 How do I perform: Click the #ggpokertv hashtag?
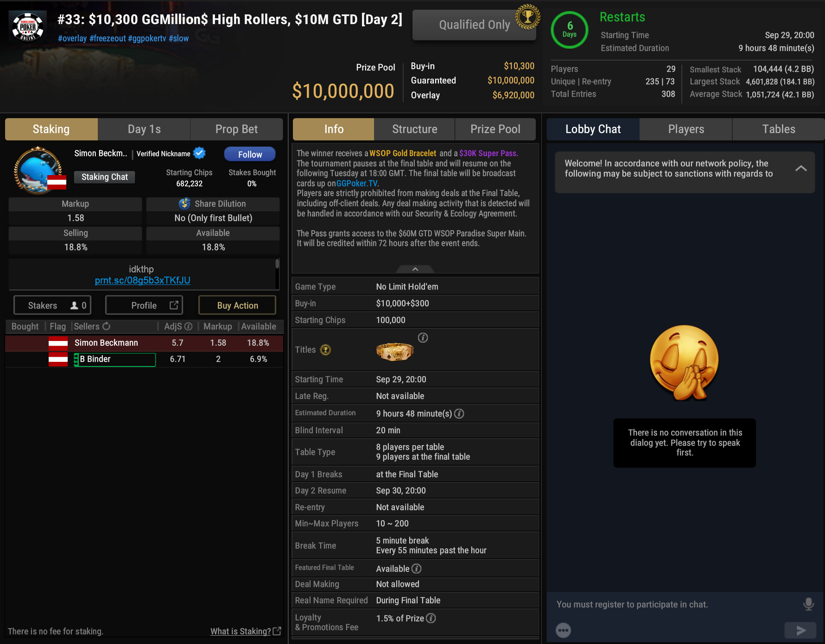(x=147, y=38)
